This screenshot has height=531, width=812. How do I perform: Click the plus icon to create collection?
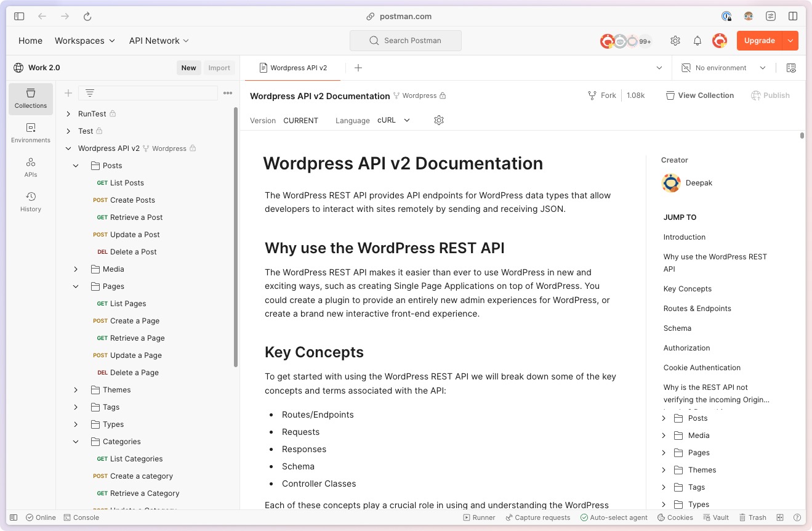pos(68,93)
